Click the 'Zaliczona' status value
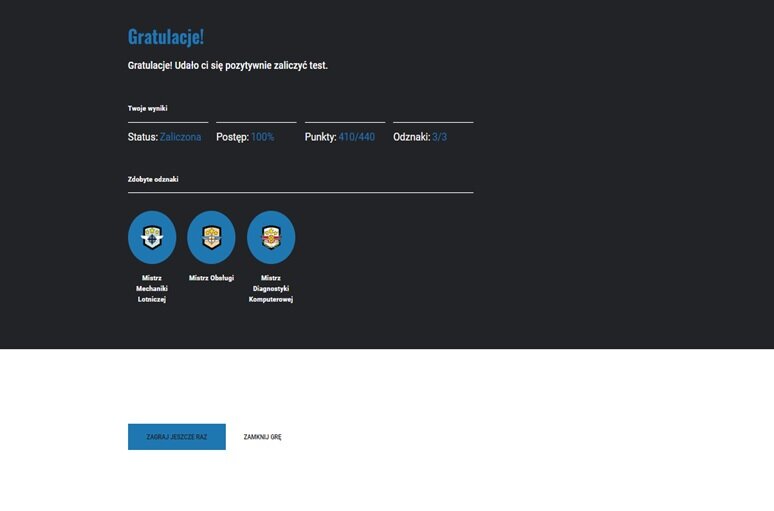Viewport: 774px width, 511px height. (x=180, y=137)
